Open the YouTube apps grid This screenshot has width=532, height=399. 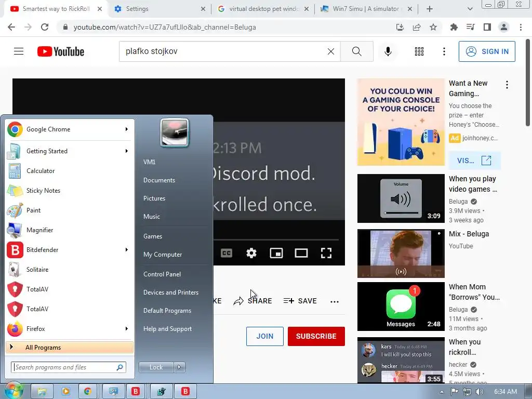[x=419, y=51]
